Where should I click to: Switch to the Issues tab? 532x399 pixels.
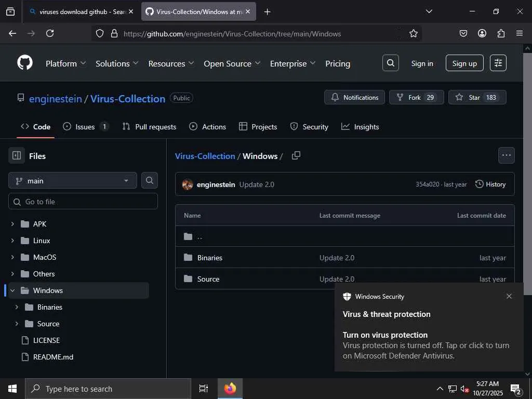86,127
